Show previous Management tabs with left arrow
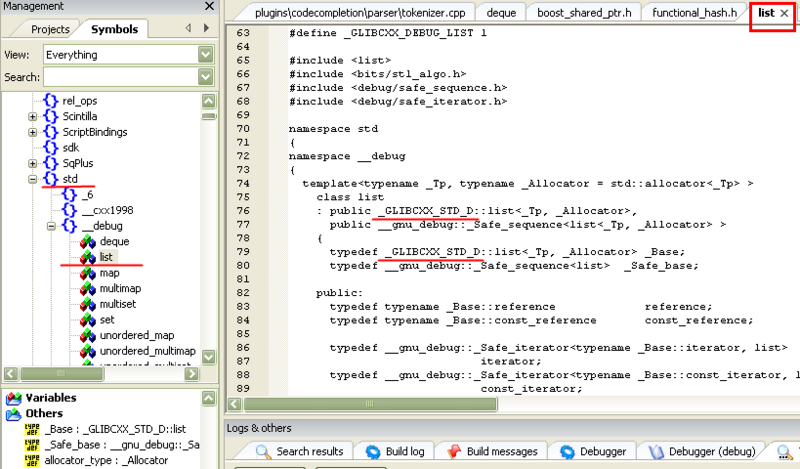The image size is (800, 469). point(188,28)
